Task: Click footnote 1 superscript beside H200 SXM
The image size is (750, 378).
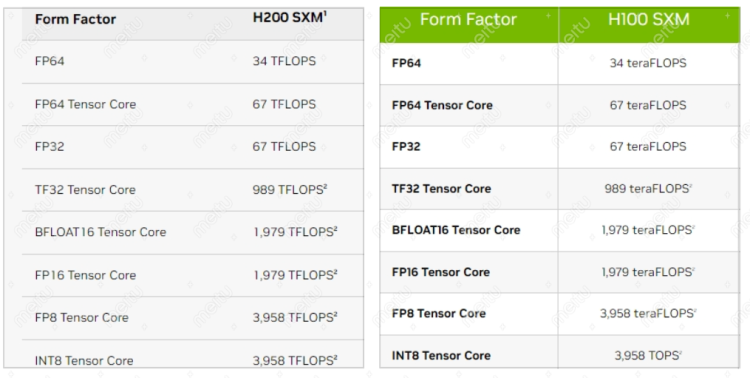Action: [x=325, y=14]
